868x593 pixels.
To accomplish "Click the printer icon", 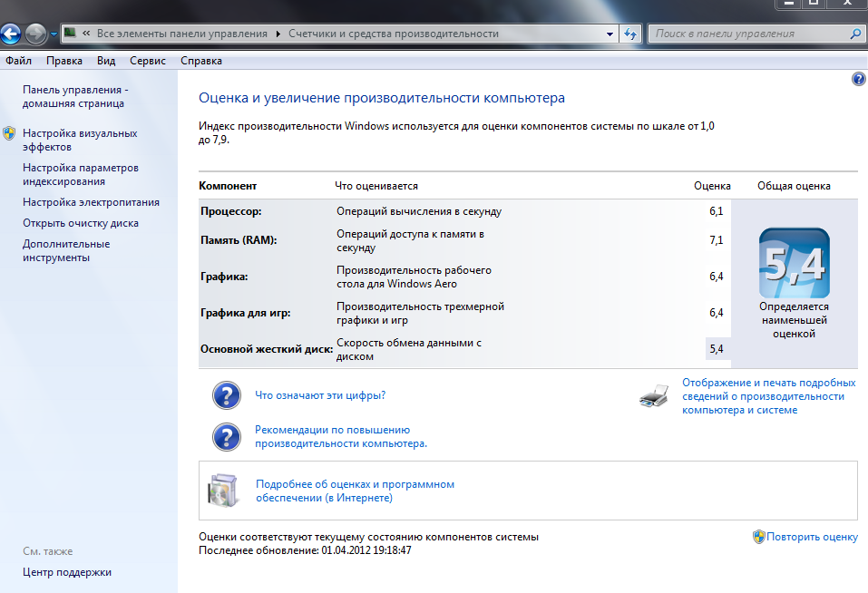I will [654, 396].
